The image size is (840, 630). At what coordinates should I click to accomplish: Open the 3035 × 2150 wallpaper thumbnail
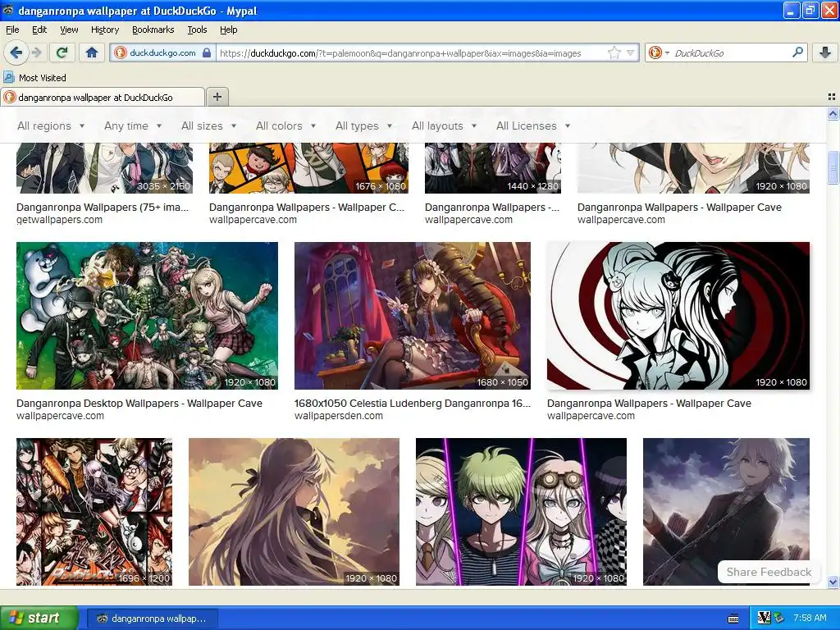click(x=104, y=168)
